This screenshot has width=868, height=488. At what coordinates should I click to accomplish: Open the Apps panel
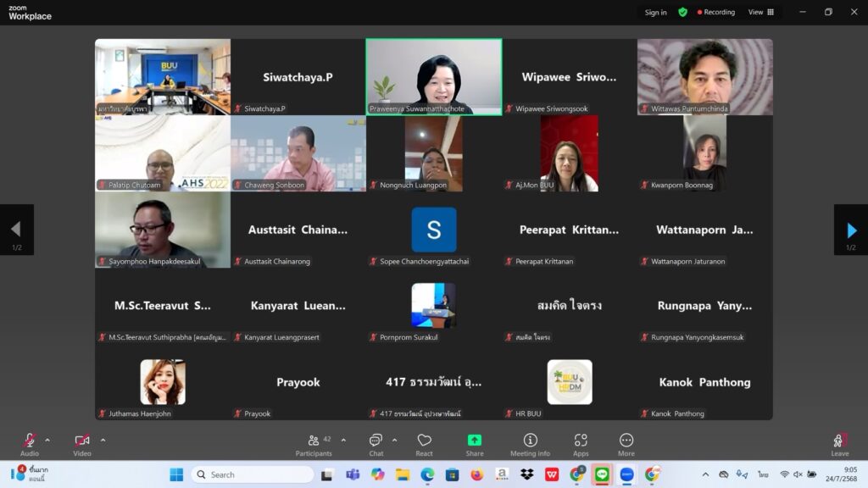(x=581, y=444)
